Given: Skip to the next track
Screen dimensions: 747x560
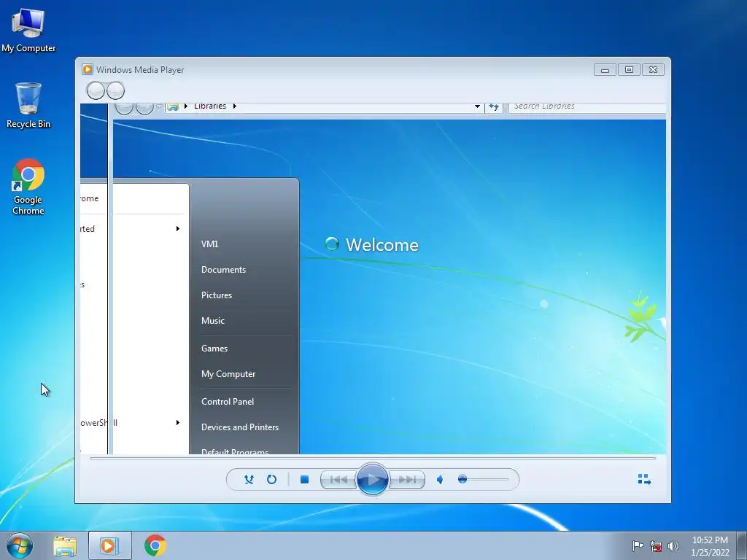Looking at the screenshot, I should click(407, 480).
